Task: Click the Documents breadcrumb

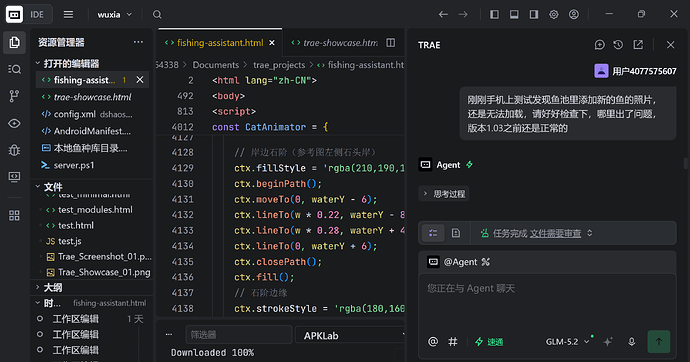Action: tap(216, 65)
